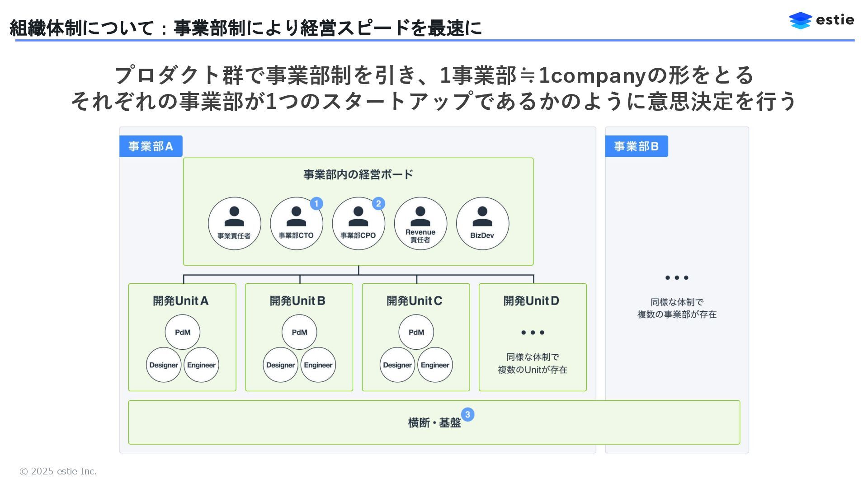Click the number 3 badge near 横断・基盤
The height and width of the screenshot is (488, 868).
467,414
